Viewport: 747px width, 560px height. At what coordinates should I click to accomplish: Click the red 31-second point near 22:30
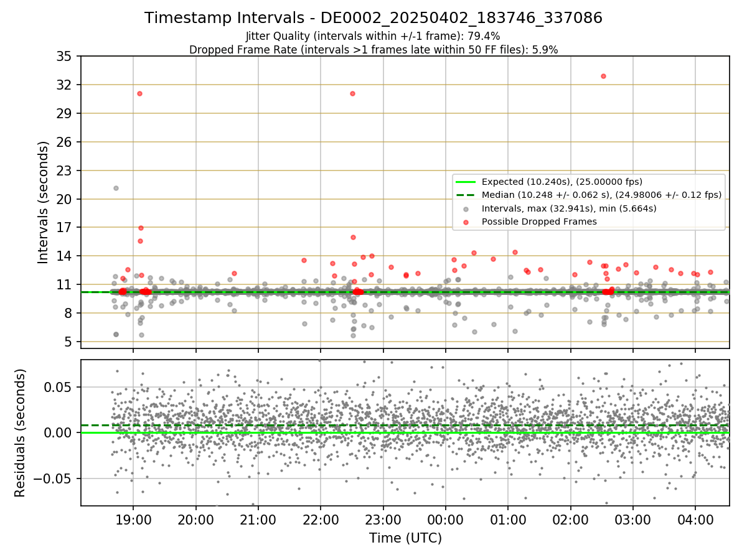[x=352, y=93]
